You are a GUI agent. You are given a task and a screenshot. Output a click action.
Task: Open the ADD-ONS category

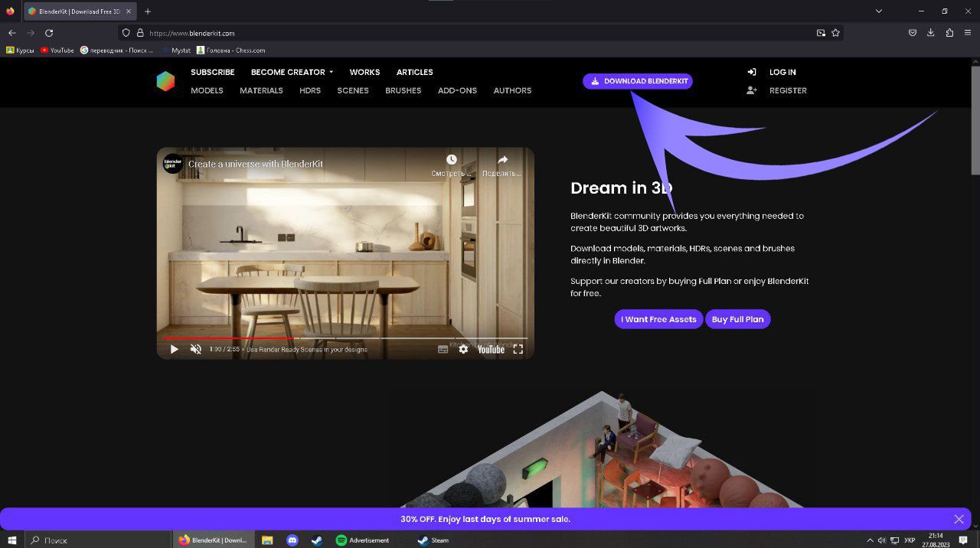point(457,90)
